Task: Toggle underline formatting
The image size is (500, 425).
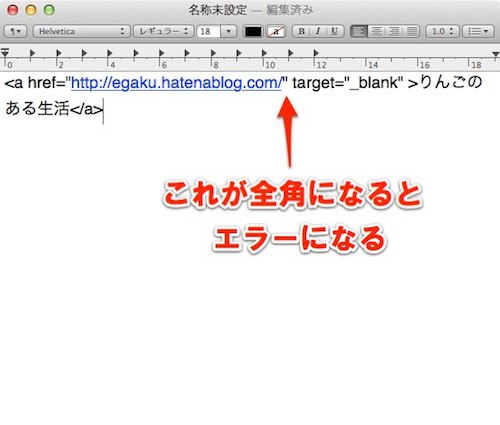Action: click(x=334, y=32)
